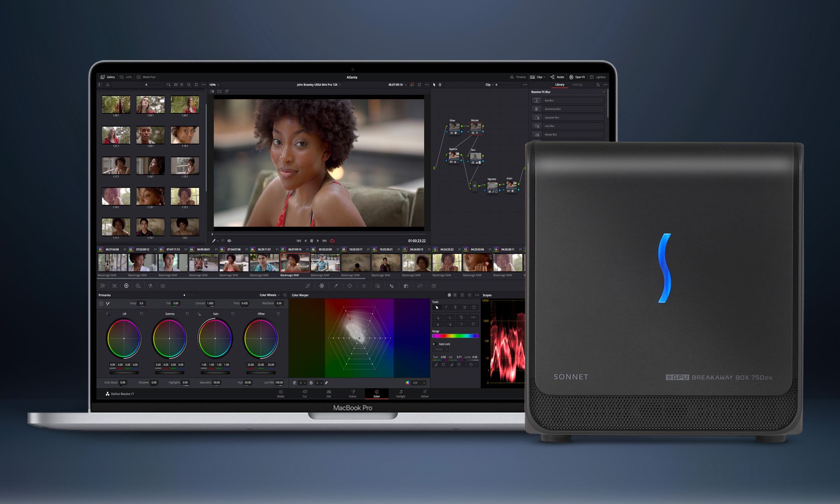Choose the Box Blur effect
840x504 pixels.
567,100
